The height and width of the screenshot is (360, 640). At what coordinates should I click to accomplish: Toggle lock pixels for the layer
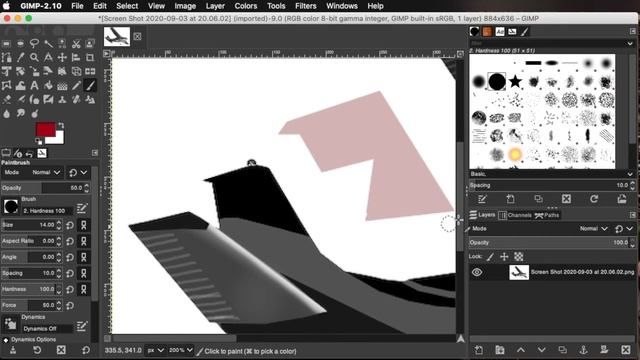(490, 256)
